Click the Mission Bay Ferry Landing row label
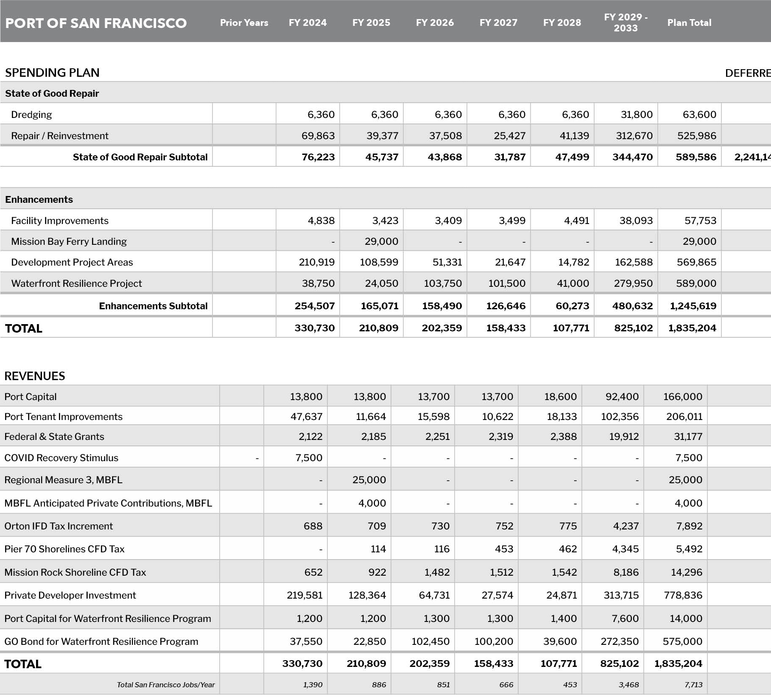Image resolution: width=771 pixels, height=700 pixels. (69, 241)
